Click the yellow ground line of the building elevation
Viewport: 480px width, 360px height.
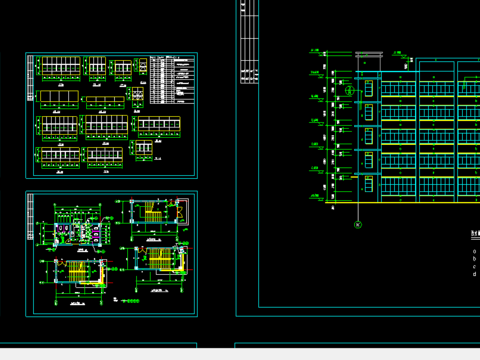(402, 202)
